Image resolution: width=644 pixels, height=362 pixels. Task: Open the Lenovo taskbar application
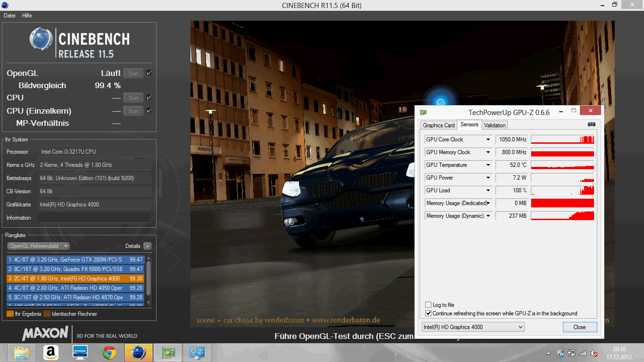(80, 352)
